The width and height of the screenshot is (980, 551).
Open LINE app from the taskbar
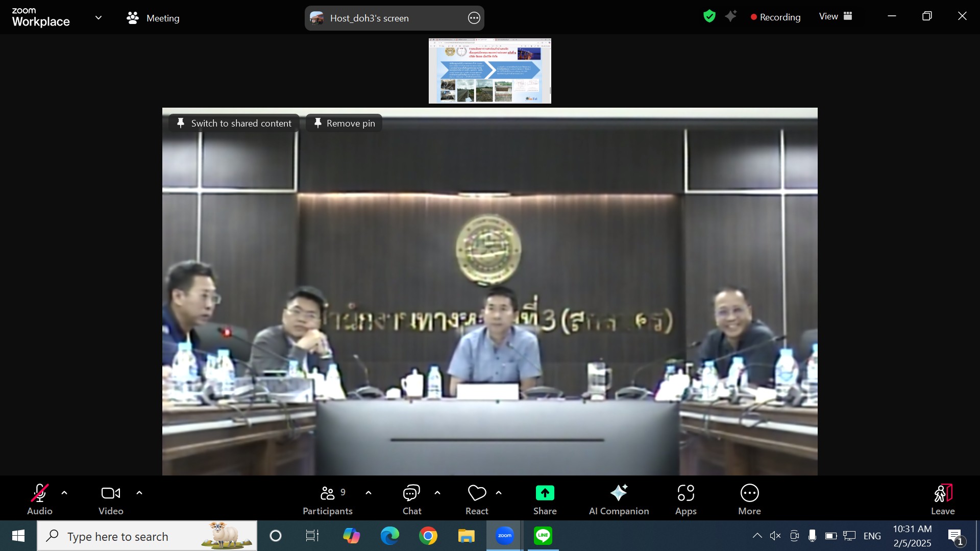[543, 536]
